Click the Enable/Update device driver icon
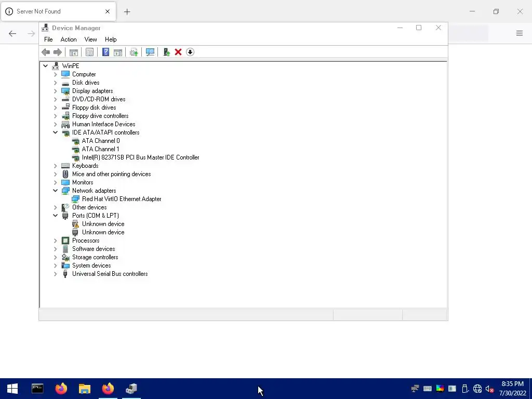The image size is (532, 399). tap(167, 52)
